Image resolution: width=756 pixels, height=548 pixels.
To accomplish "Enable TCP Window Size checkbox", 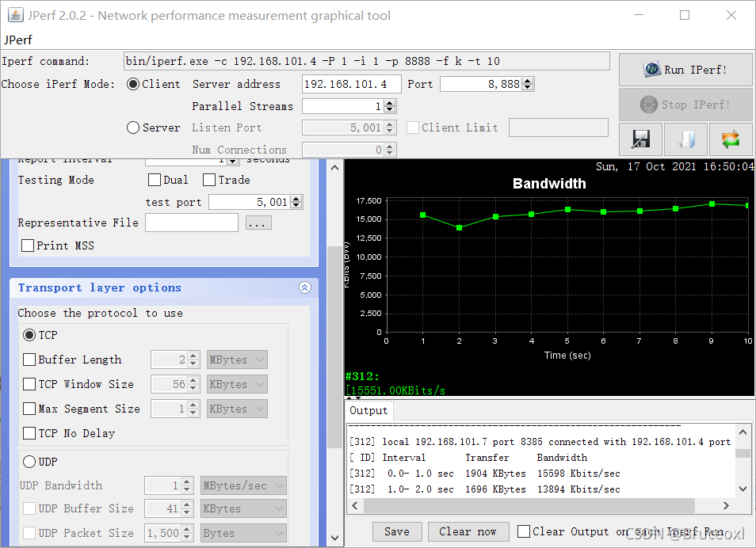I will 29,384.
